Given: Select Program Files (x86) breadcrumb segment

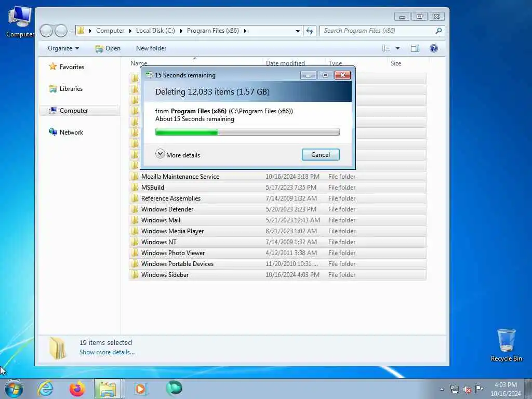Looking at the screenshot, I should (x=212, y=31).
